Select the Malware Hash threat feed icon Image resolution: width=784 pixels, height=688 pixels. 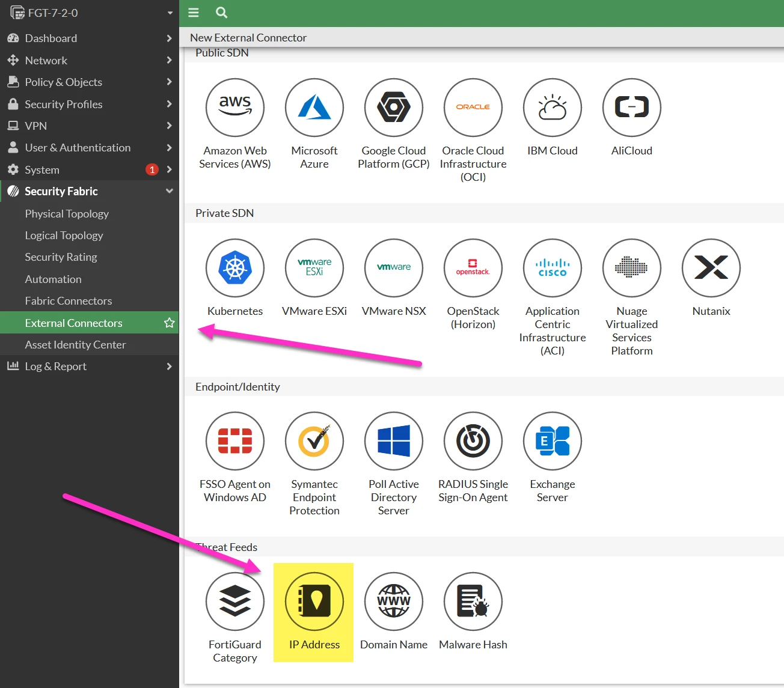coord(473,601)
